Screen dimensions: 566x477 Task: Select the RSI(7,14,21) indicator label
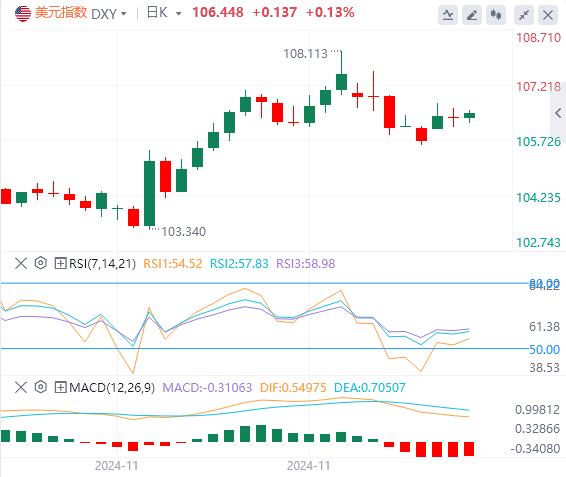coord(103,264)
